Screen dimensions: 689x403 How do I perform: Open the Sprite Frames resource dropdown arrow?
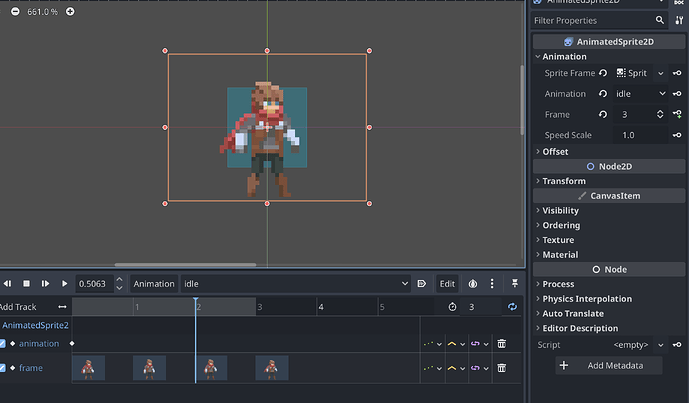[660, 73]
